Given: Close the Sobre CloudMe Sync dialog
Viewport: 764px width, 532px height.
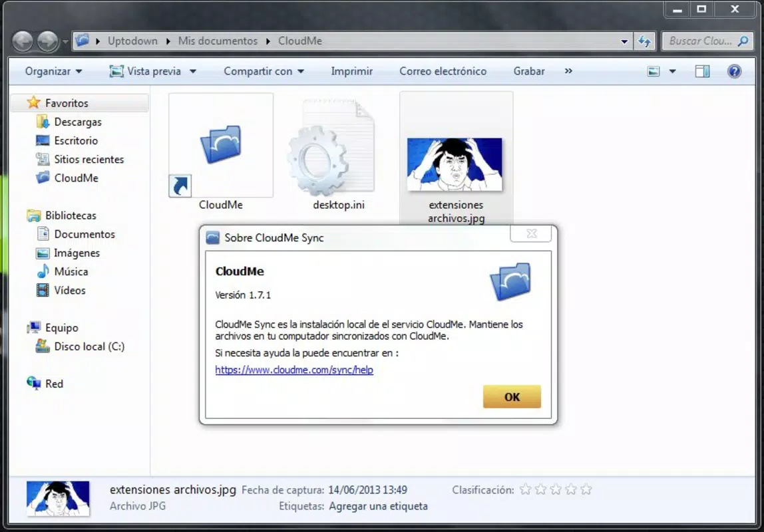Looking at the screenshot, I should pos(531,233).
